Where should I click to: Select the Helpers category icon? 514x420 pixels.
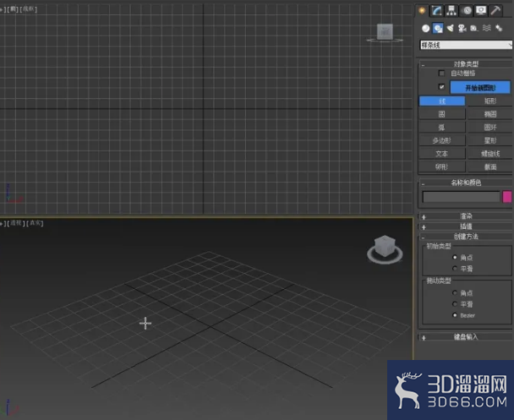(x=474, y=29)
